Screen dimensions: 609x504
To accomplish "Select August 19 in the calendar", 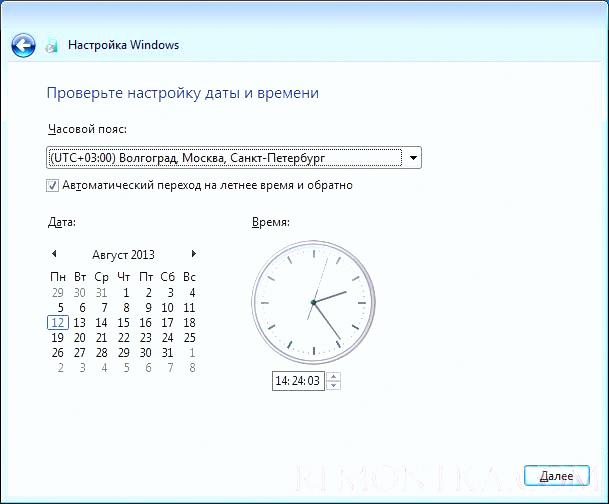I will (x=58, y=338).
